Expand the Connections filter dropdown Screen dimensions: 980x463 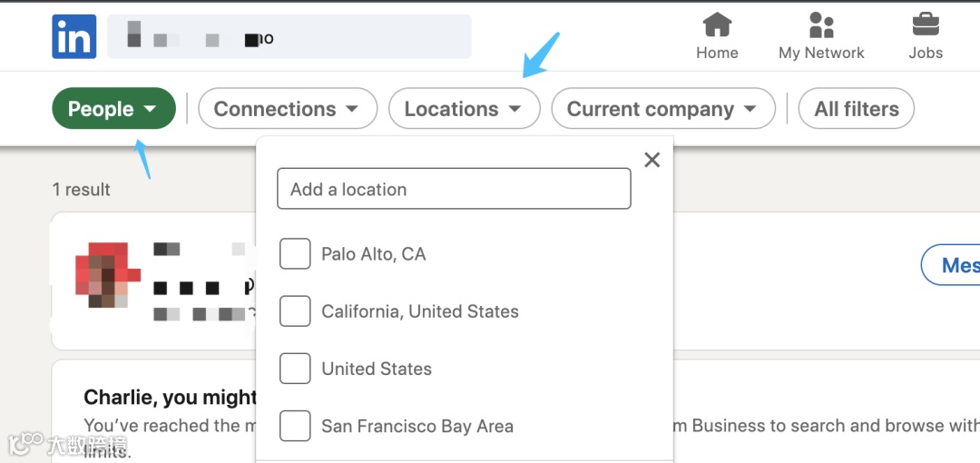[287, 109]
